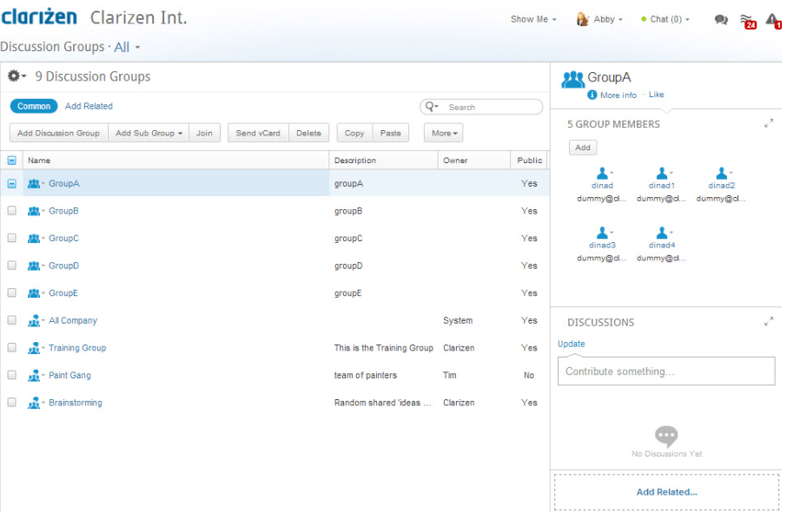The image size is (787, 532).
Task: Click the Like link for GroupA
Action: click(656, 95)
